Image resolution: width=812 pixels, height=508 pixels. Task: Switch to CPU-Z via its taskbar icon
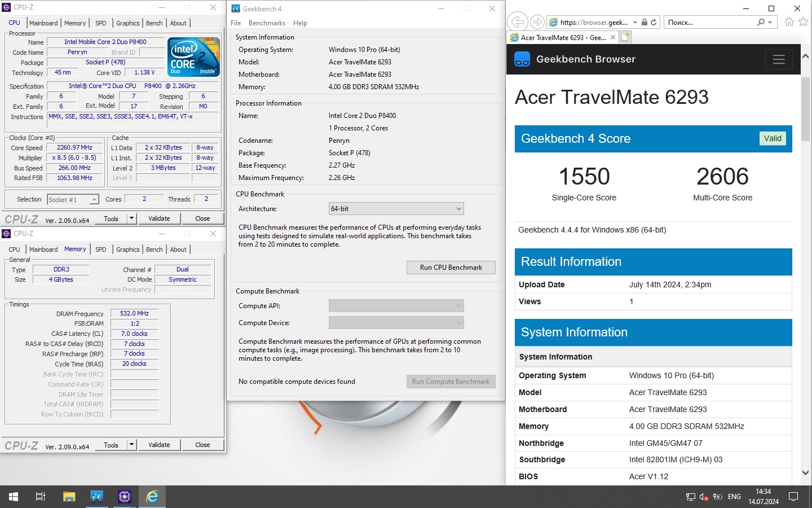point(125,497)
